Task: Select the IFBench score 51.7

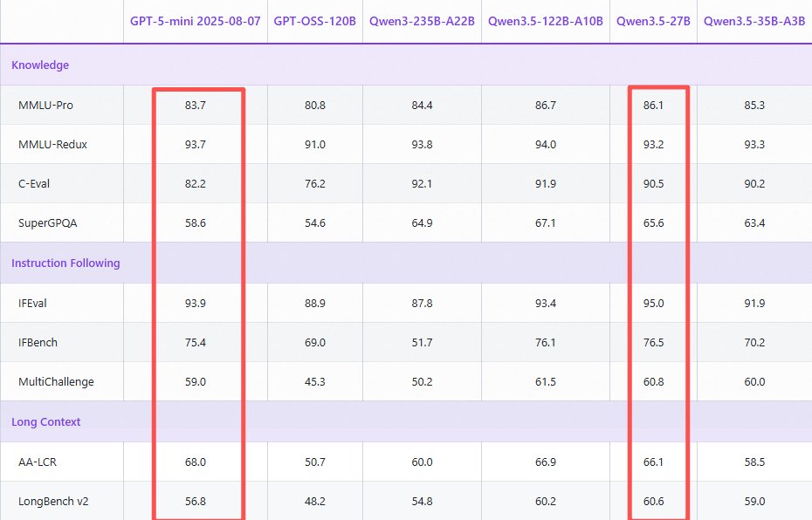Action: (422, 343)
